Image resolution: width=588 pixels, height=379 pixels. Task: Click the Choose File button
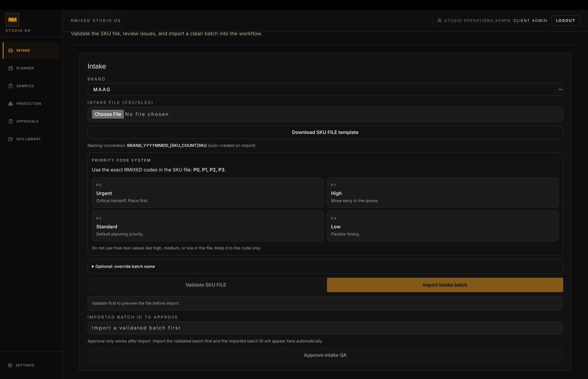coord(107,114)
